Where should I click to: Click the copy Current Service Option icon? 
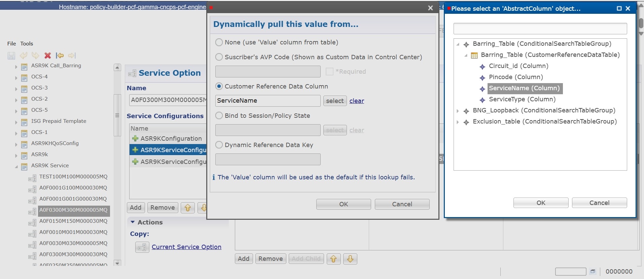(142, 247)
